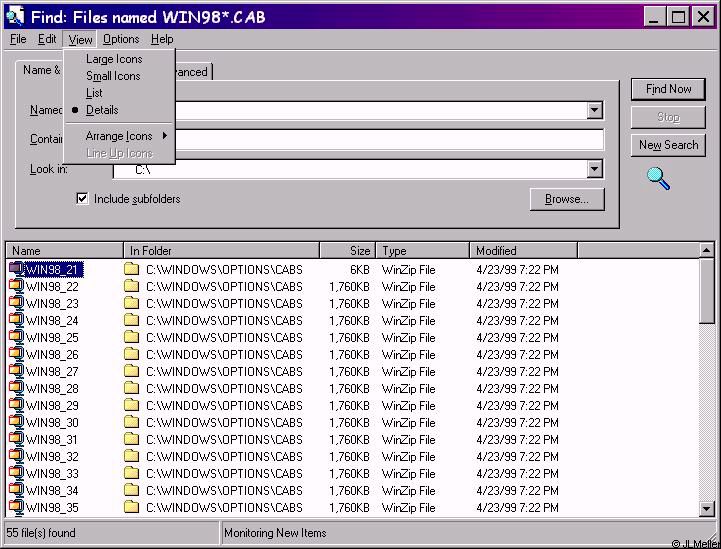Click the New Search button
Viewport: 721px width, 549px height.
click(x=668, y=145)
